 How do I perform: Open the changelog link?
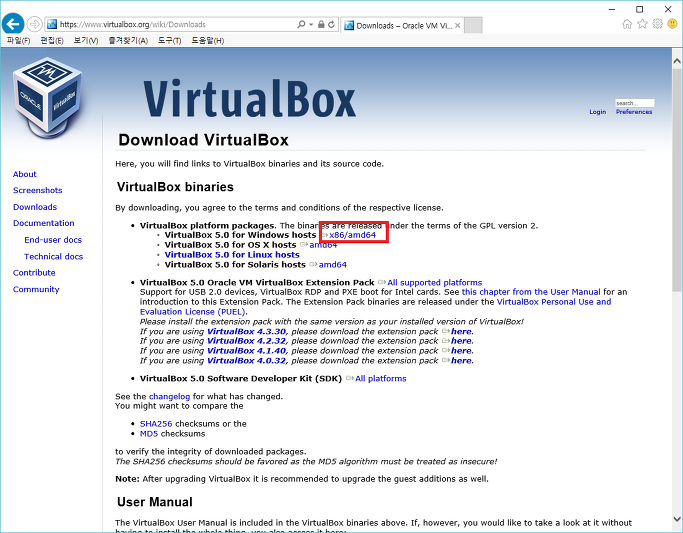169,397
